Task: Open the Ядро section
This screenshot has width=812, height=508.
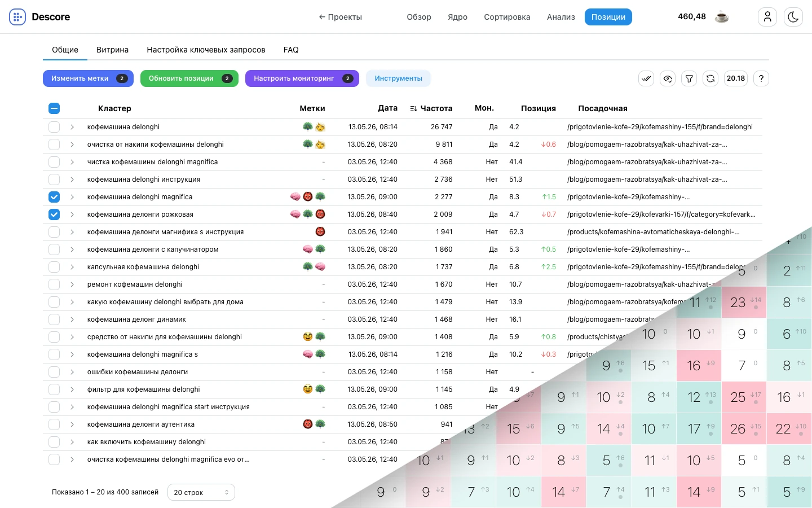Action: [x=457, y=17]
